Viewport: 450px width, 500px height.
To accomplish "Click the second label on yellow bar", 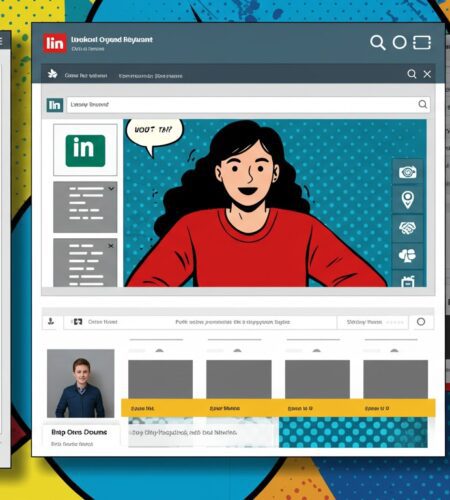I will point(224,408).
